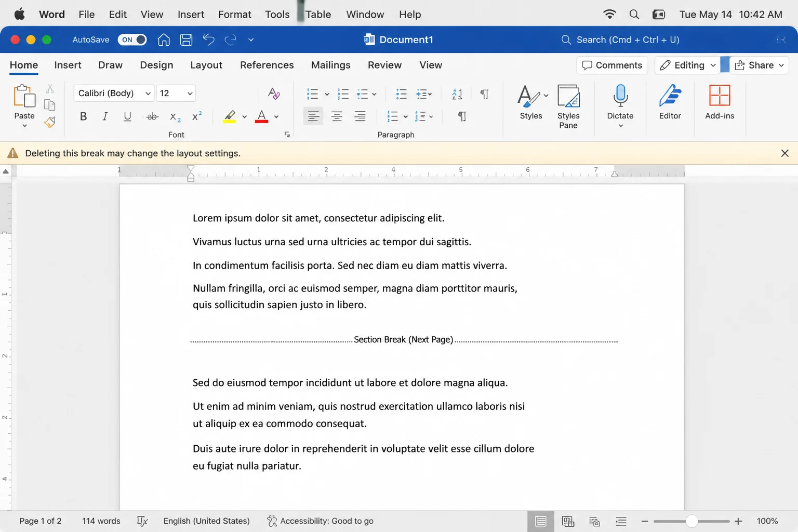Open the Styles Pane
This screenshot has height=532, width=798.
coord(568,107)
